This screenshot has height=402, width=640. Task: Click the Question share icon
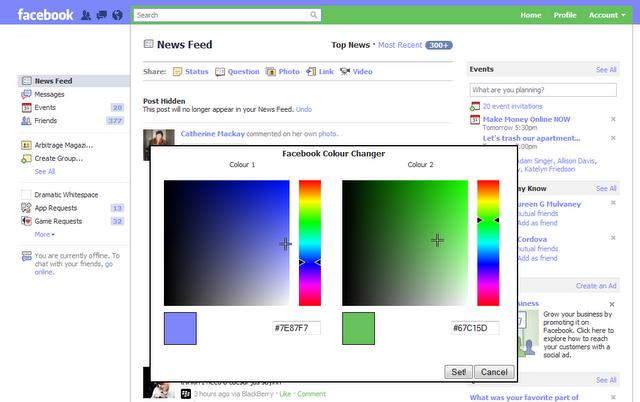(220, 72)
